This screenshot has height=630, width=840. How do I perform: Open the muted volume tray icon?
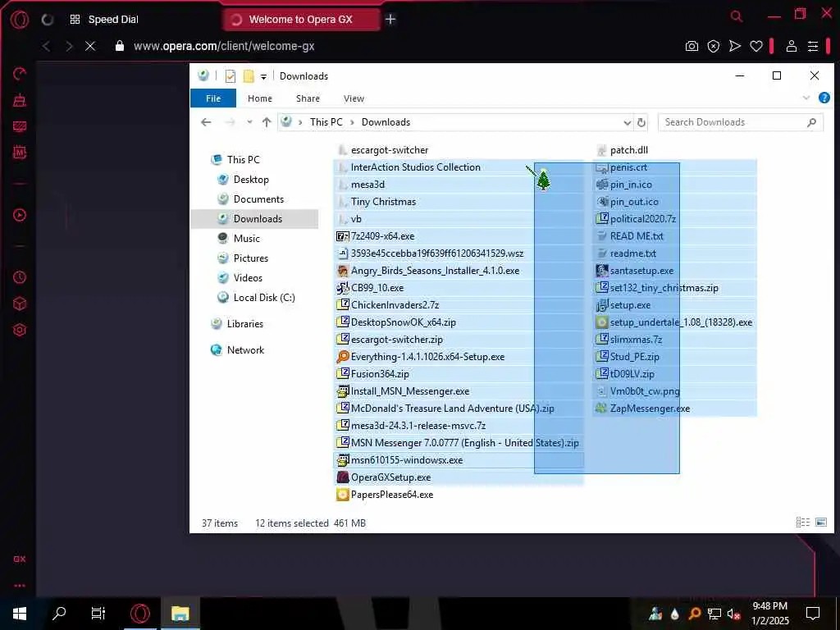tap(734, 614)
